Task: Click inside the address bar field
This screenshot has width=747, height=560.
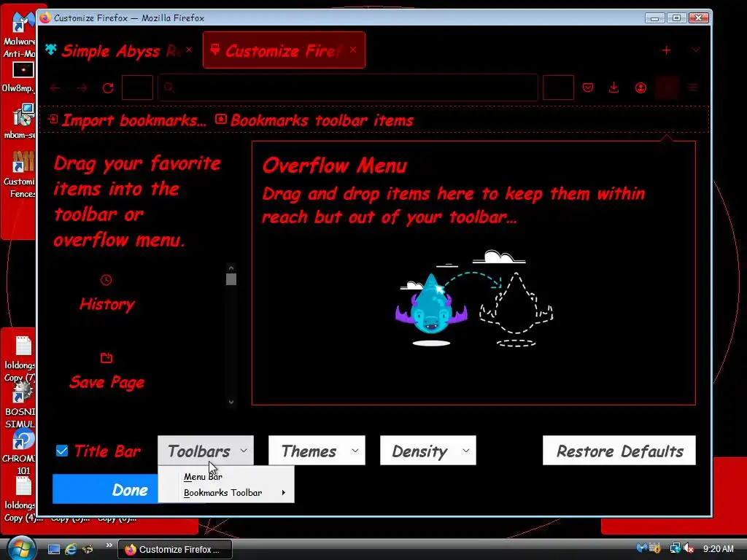Action: coord(348,87)
